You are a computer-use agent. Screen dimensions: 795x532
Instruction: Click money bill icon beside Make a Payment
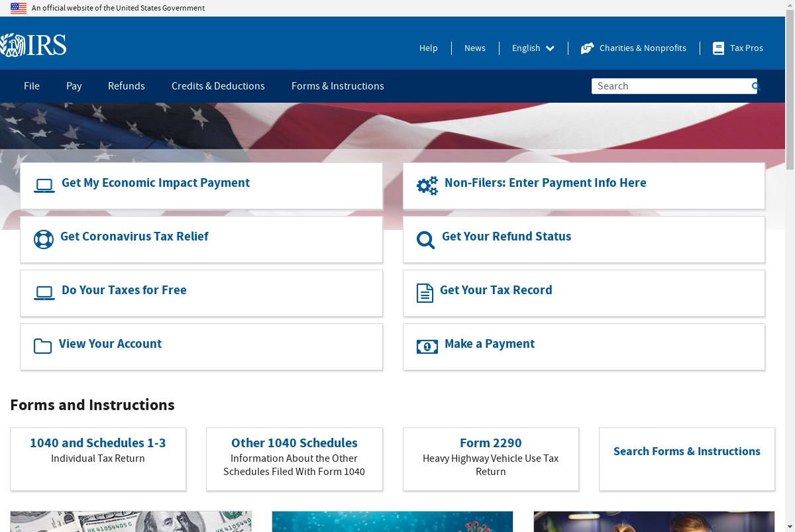pyautogui.click(x=427, y=346)
